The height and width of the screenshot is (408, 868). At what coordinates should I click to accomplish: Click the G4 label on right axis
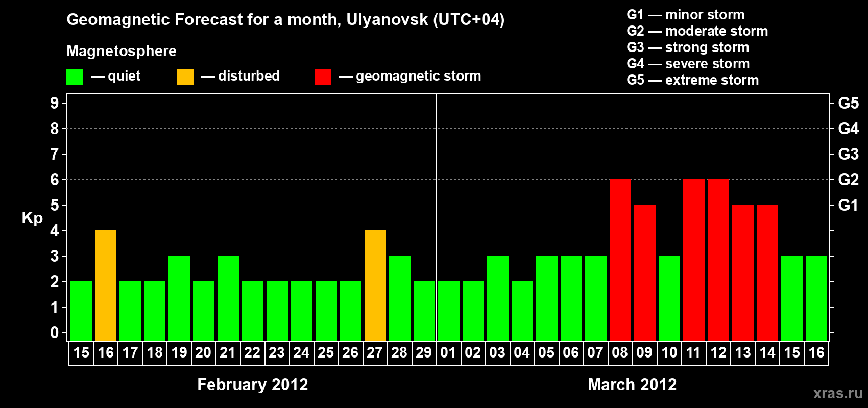[849, 129]
